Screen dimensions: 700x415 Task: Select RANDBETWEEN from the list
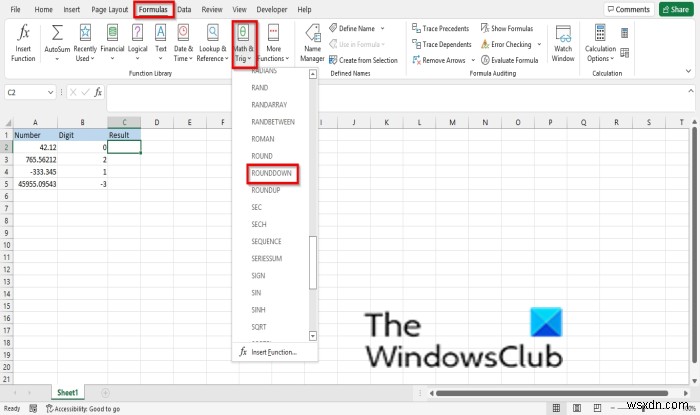point(273,122)
